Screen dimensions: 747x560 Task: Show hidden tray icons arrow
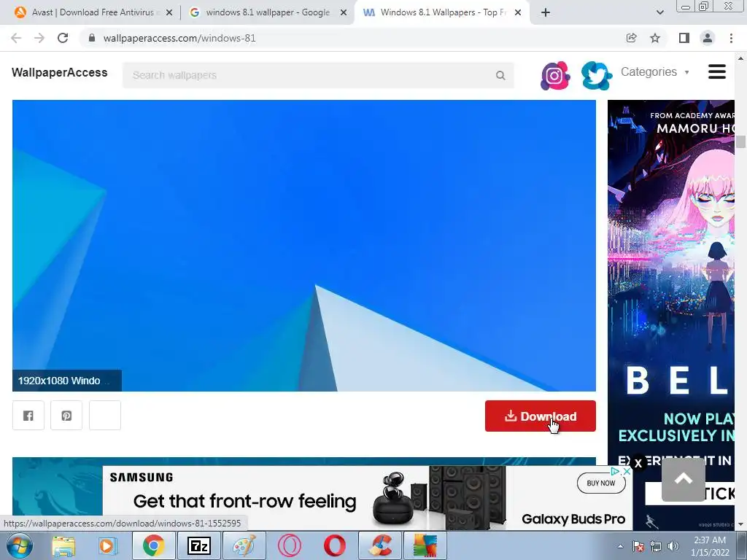pos(620,546)
